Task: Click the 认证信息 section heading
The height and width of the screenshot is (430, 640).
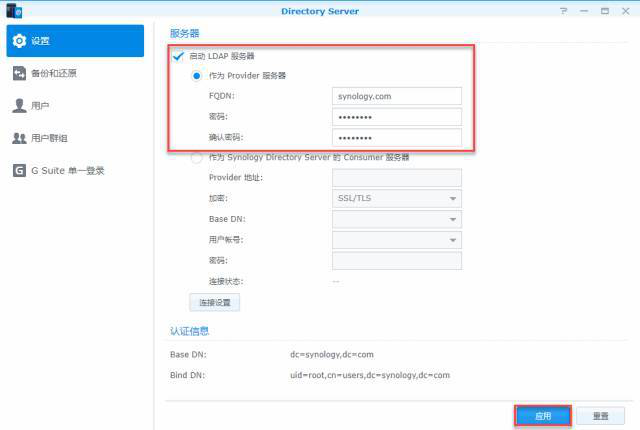Action: click(x=189, y=331)
